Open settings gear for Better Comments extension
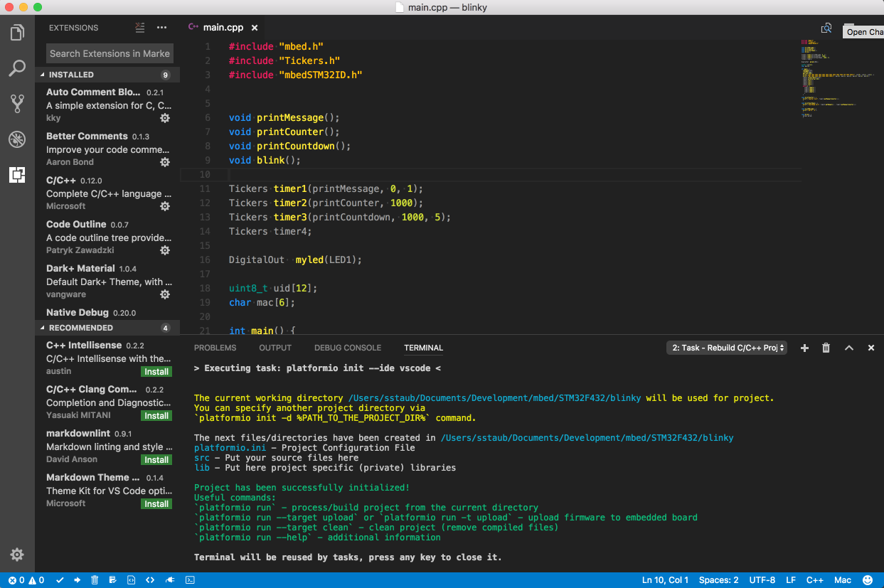 [x=165, y=162]
